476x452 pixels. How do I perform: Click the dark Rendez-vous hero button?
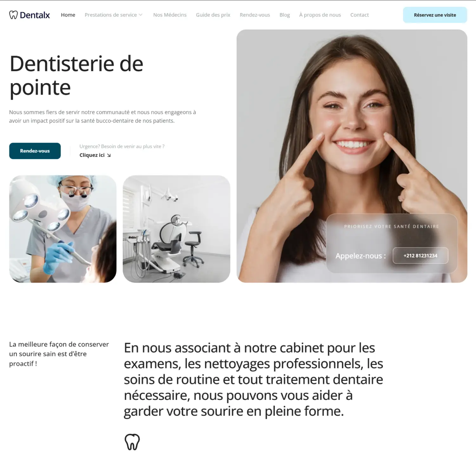[x=35, y=151]
